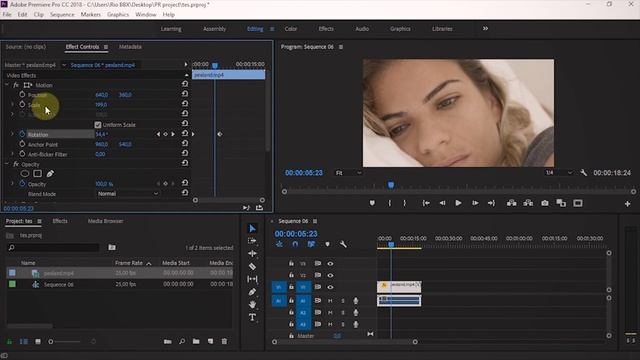
Task: Switch to the Color workspace
Action: coord(291,29)
